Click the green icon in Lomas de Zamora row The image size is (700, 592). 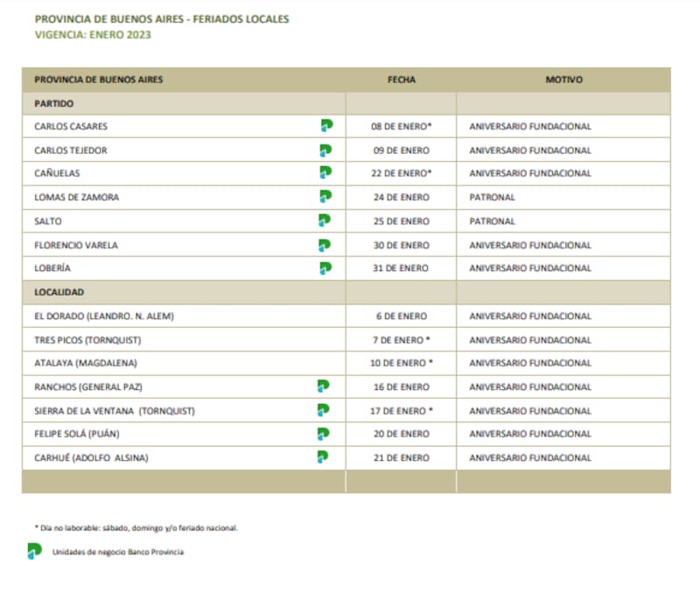tap(325, 197)
